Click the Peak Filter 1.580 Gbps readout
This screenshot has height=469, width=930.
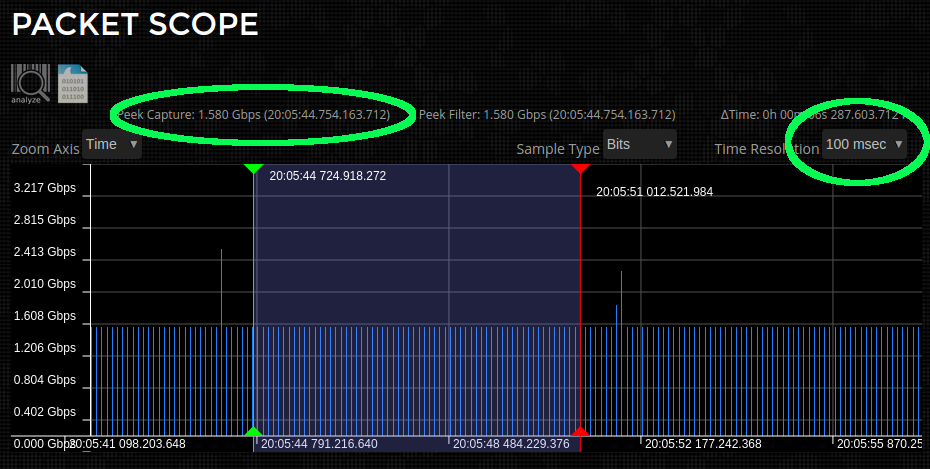(x=547, y=115)
